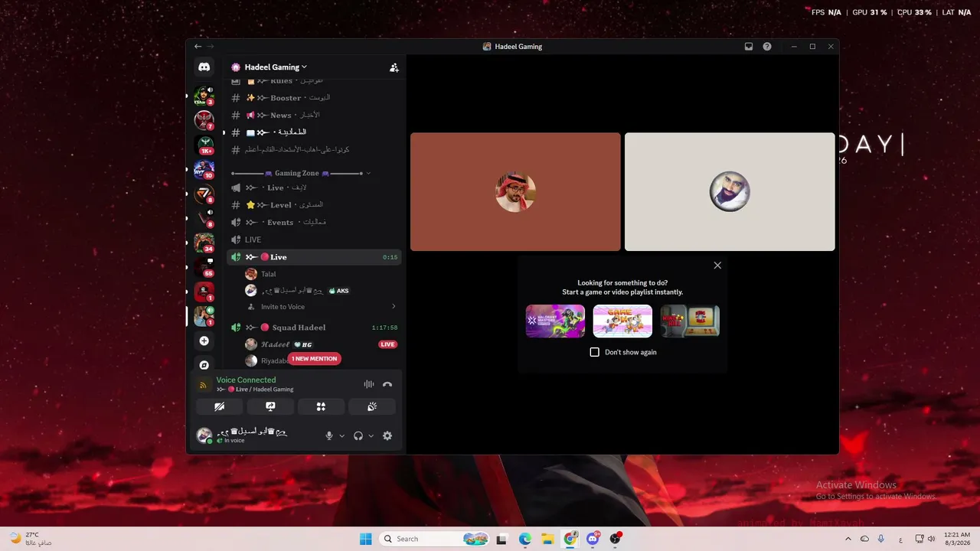Open the clock showing 12:21 AM
The height and width of the screenshot is (551, 980).
pyautogui.click(x=958, y=539)
